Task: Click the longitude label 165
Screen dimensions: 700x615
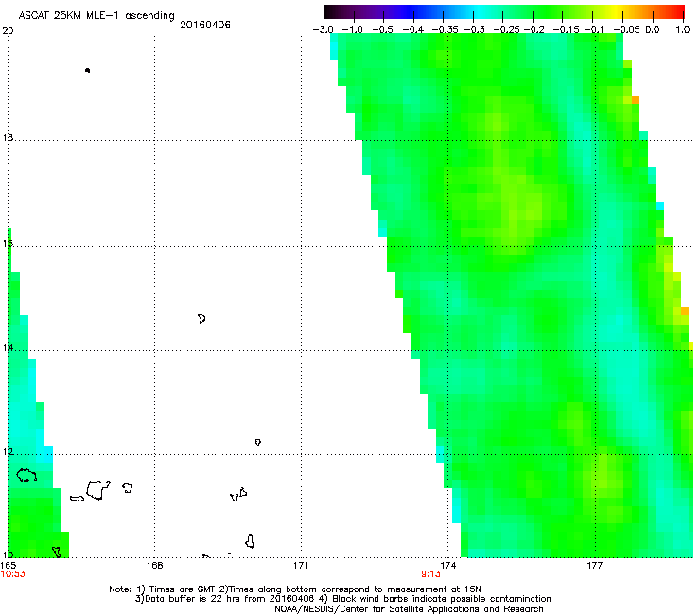Action: point(8,566)
